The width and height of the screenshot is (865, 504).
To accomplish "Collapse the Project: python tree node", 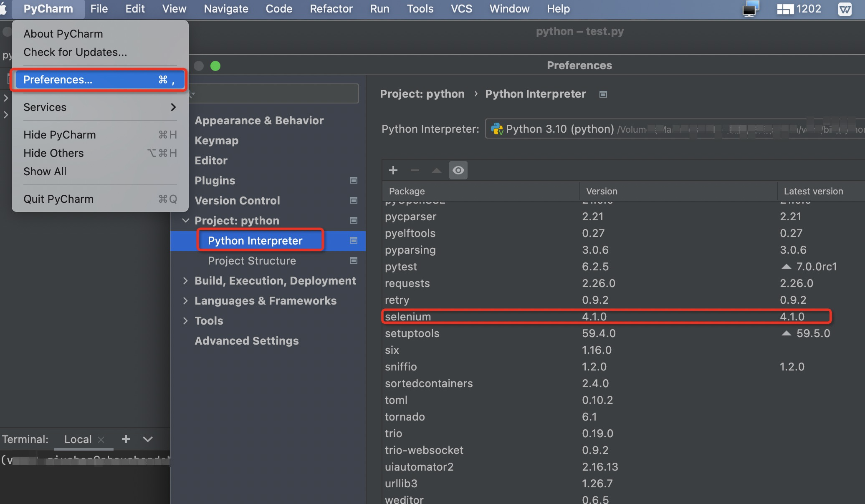I will click(186, 220).
